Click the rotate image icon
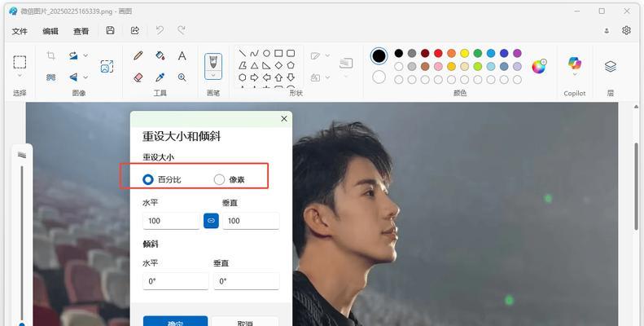Viewport: 644px width, 326px height. click(73, 55)
